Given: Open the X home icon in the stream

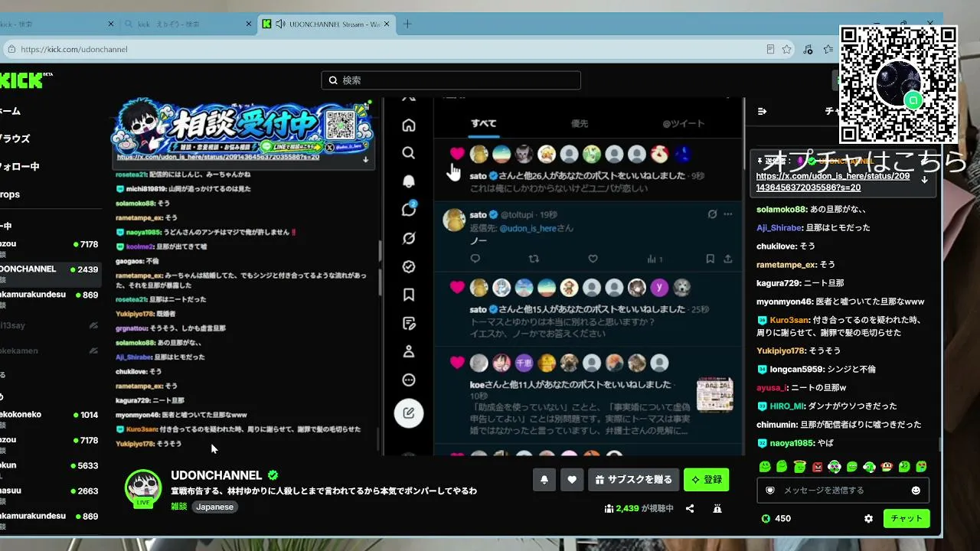Looking at the screenshot, I should pos(409,125).
